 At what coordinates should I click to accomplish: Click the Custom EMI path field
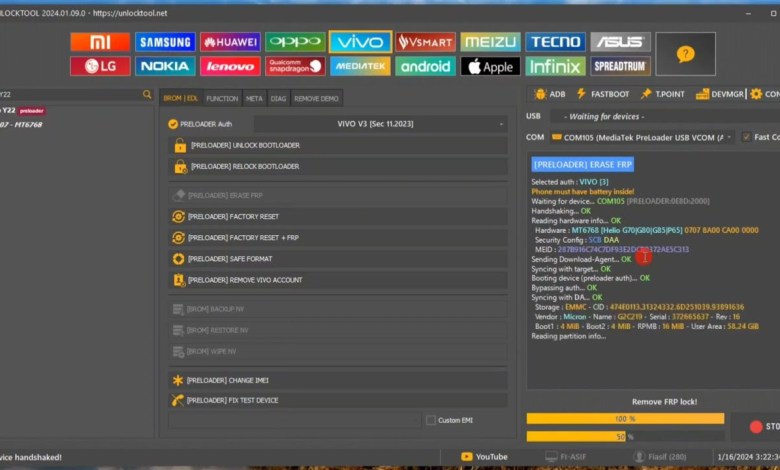coord(294,420)
